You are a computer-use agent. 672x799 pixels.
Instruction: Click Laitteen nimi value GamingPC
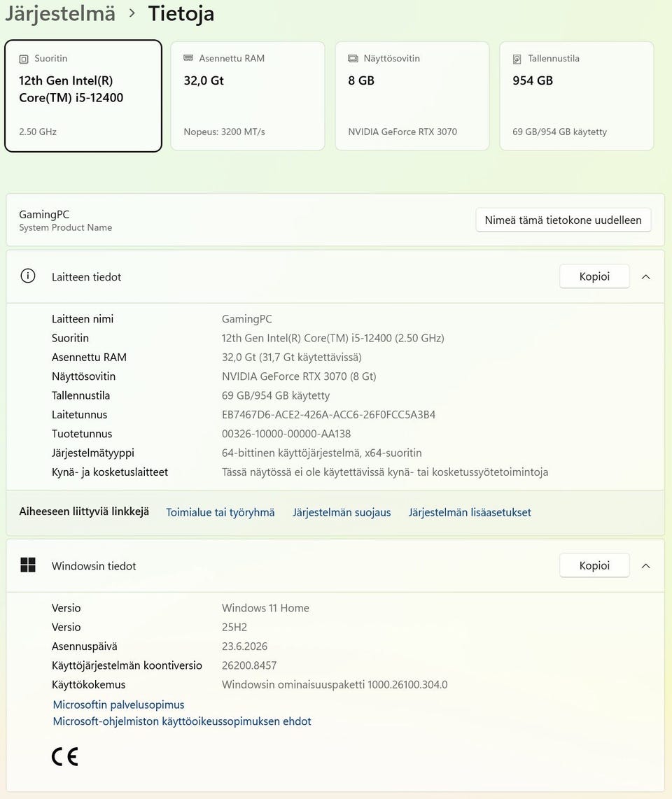click(x=247, y=319)
